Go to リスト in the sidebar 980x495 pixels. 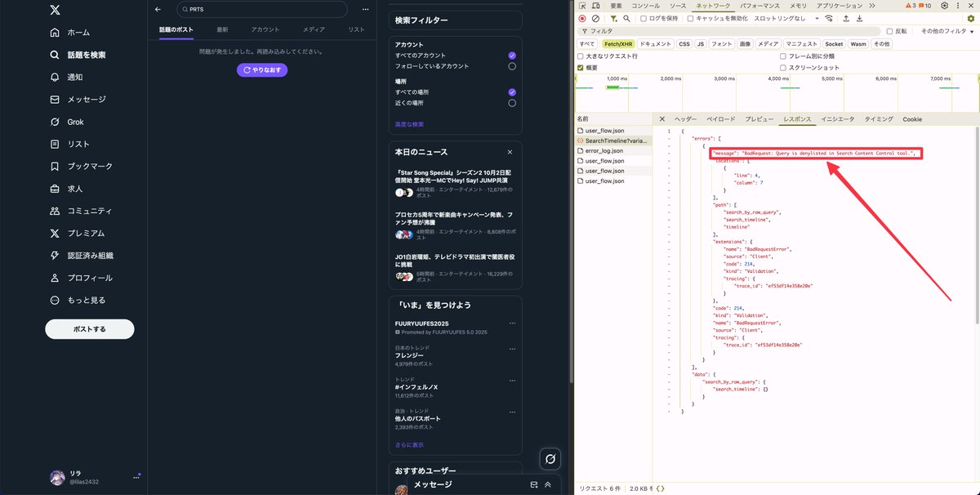tap(70, 144)
